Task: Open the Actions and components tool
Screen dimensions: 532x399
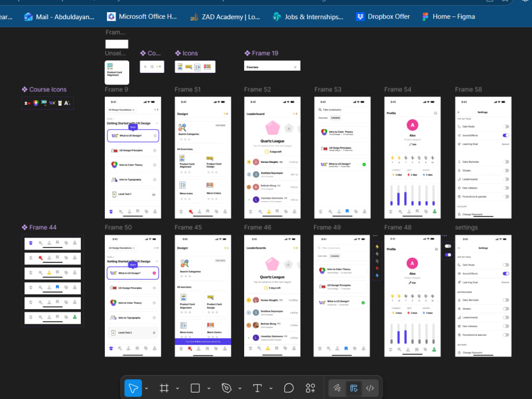Action: click(310, 388)
